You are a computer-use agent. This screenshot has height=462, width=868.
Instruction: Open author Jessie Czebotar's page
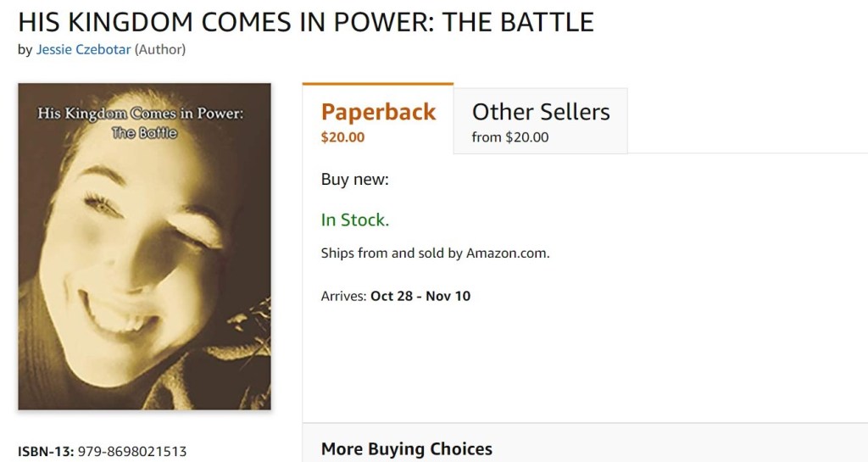(x=83, y=49)
